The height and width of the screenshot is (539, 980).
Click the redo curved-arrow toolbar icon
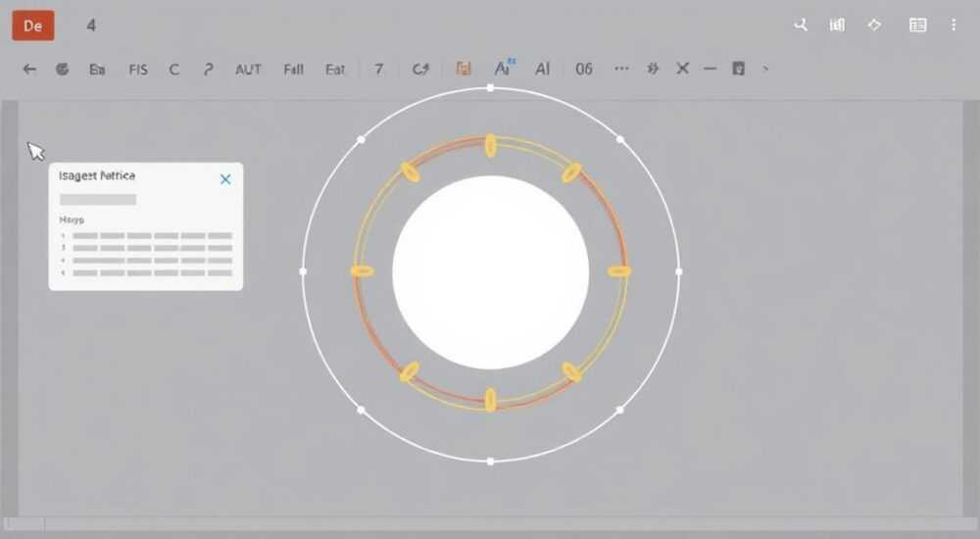(x=420, y=69)
